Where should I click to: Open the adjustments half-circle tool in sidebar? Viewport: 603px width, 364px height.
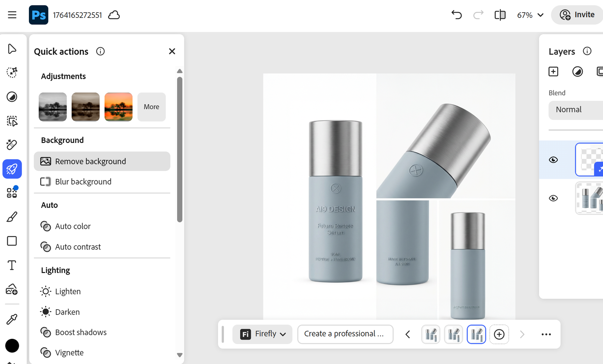pyautogui.click(x=12, y=97)
